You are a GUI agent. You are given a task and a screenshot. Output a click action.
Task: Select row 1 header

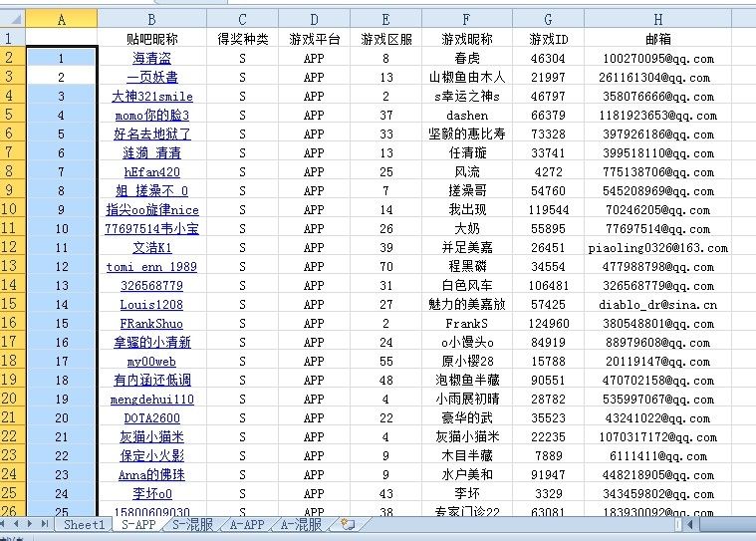(13, 38)
